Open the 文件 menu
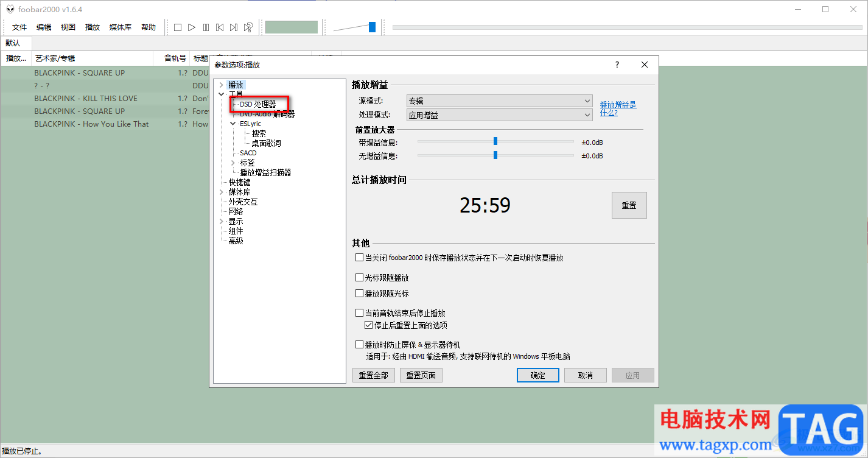This screenshot has width=868, height=458. tap(19, 27)
